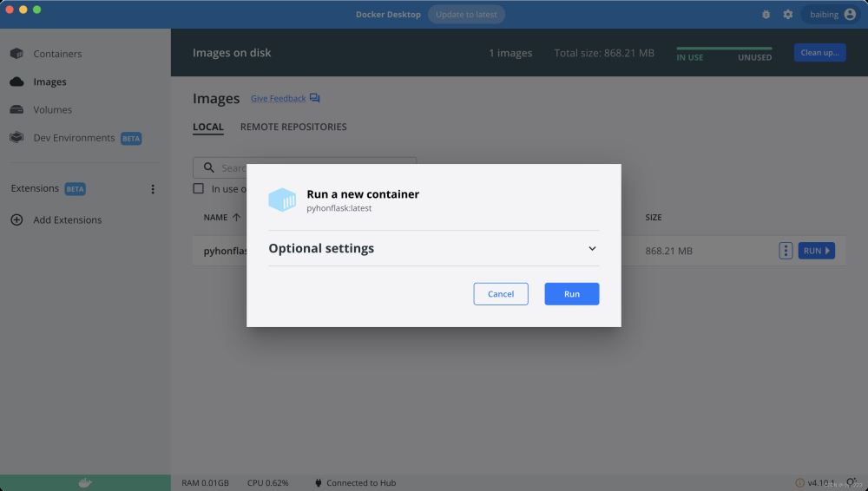Image resolution: width=868 pixels, height=491 pixels.
Task: Click the container icon in dialog
Action: [x=282, y=200]
